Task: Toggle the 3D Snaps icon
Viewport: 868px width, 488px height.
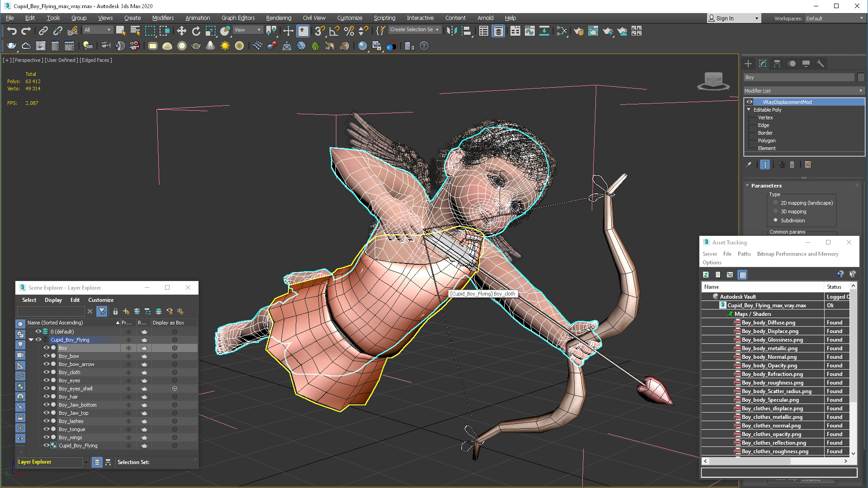Action: click(x=320, y=31)
